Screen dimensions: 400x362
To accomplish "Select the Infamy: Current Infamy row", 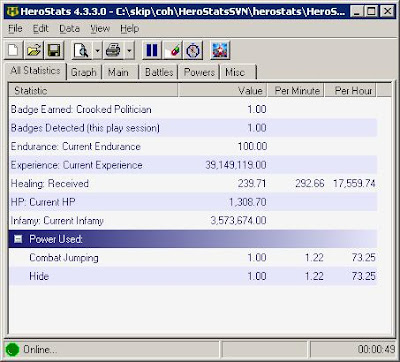I will (193, 220).
